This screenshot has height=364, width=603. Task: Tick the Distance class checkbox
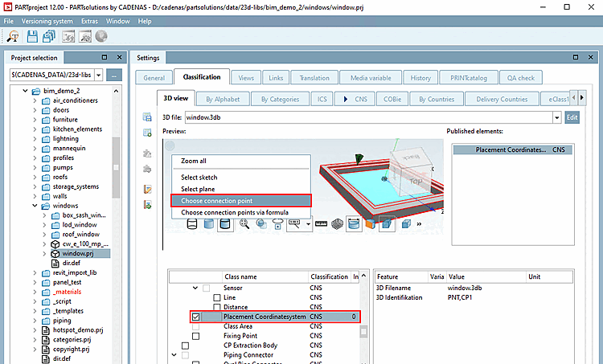(x=217, y=308)
